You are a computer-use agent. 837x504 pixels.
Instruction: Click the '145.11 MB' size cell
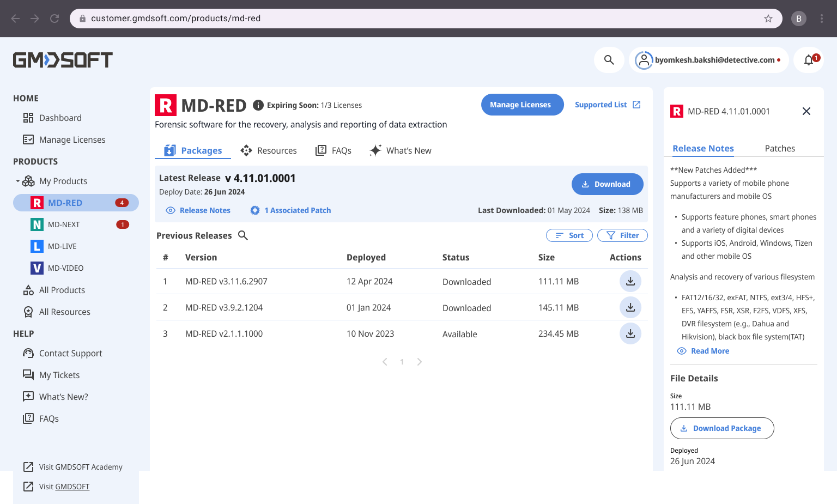click(559, 307)
